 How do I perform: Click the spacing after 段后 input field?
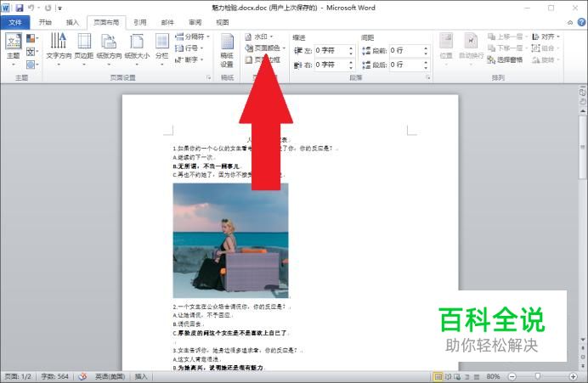409,65
